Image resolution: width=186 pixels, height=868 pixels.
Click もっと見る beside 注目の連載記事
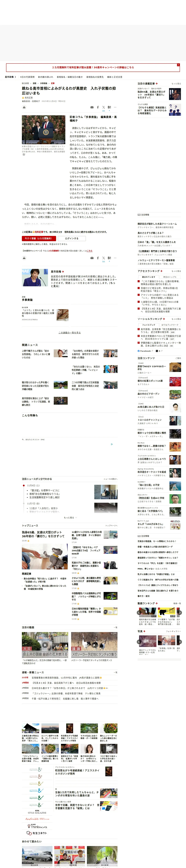pos(176,84)
